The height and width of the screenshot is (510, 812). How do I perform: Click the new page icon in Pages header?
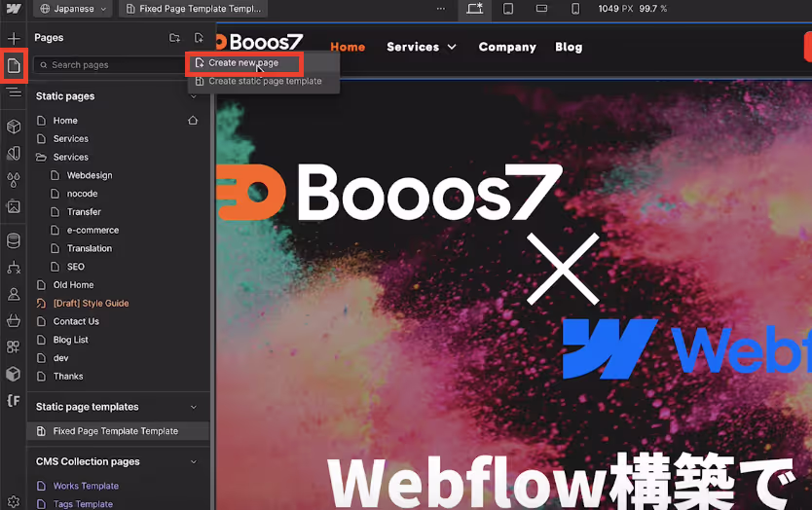coord(199,38)
